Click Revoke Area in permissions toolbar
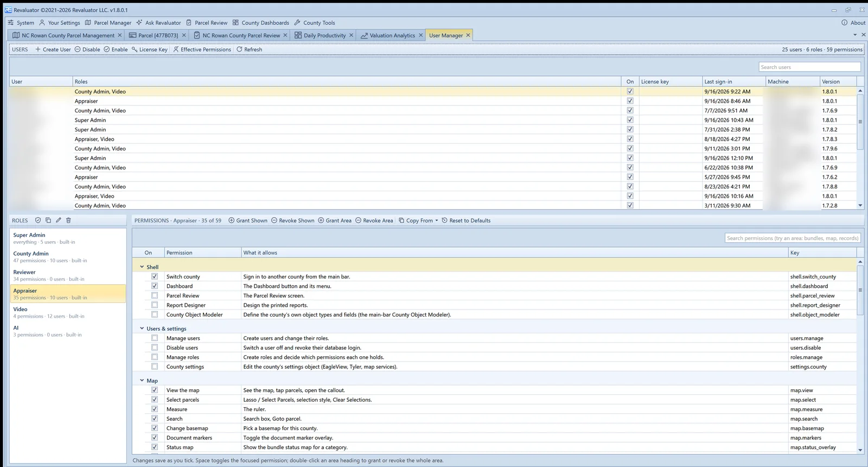Viewport: 868px width, 467px height. 374,220
